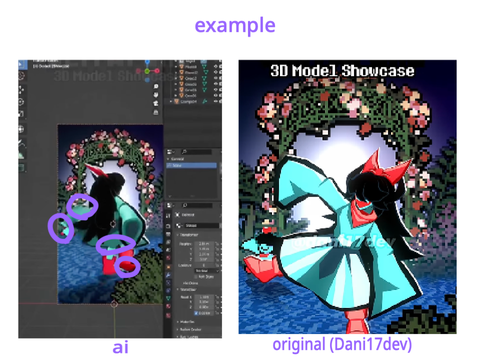The image size is (480, 360).
Task: Open the Modifiers wrench properties tab
Action: pos(168,275)
